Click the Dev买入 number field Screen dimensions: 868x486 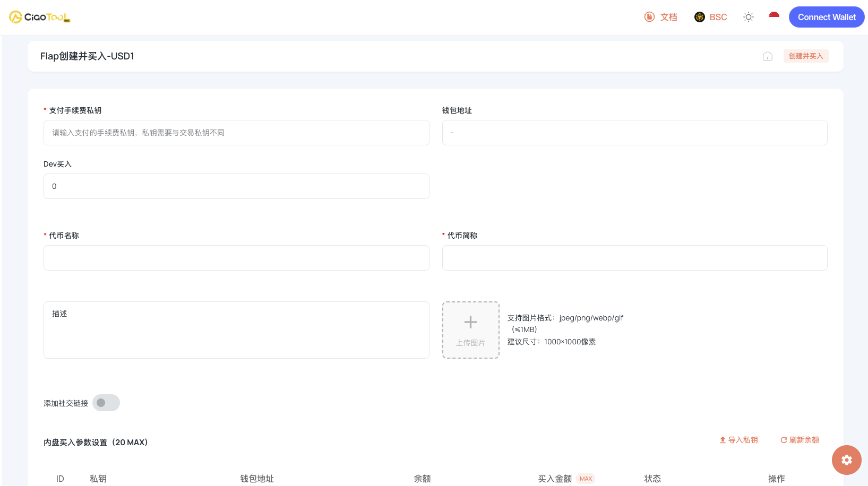pos(236,186)
